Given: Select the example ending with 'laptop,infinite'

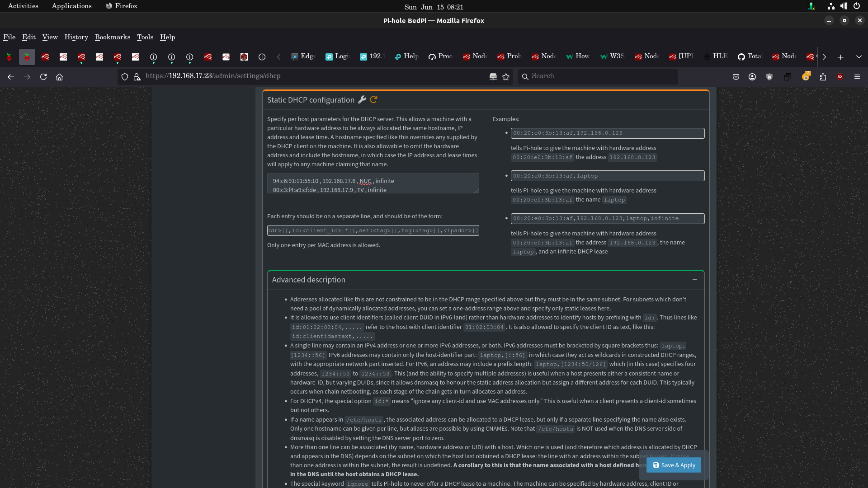Looking at the screenshot, I should [x=608, y=218].
